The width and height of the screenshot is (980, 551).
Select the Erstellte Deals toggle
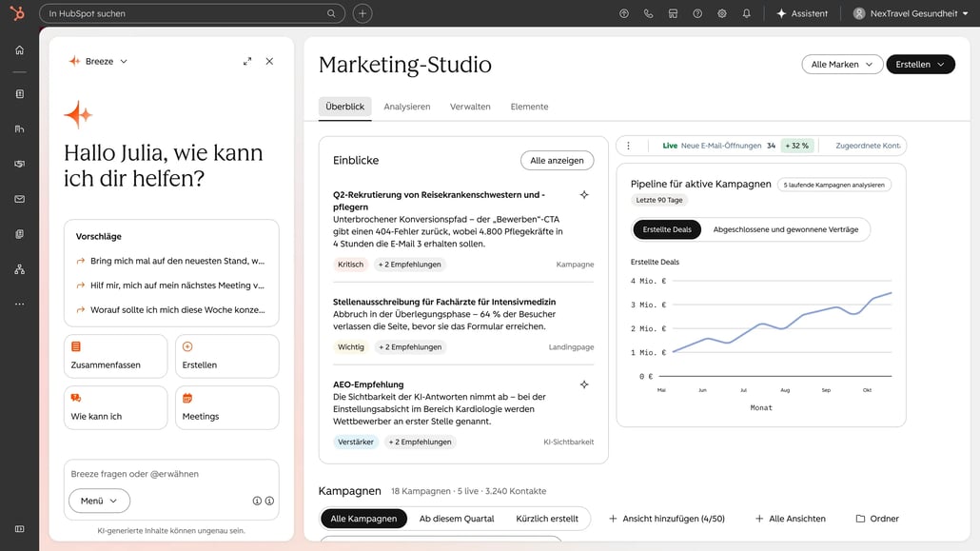tap(667, 229)
